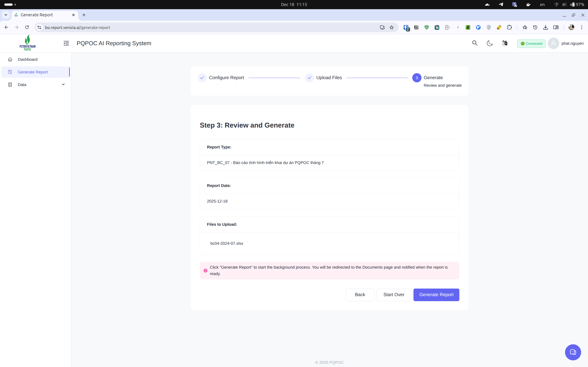588x367 pixels.
Task: Open the Notion extension in the browser toolbar
Action: coord(416,27)
